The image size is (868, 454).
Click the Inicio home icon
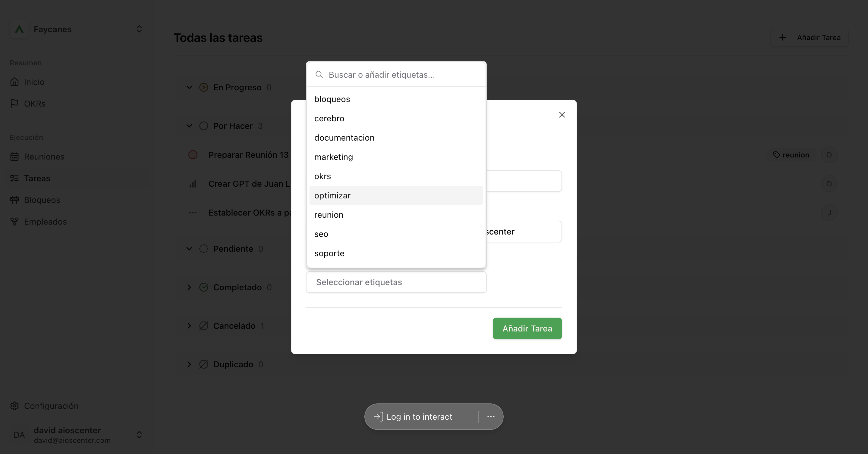click(x=14, y=82)
